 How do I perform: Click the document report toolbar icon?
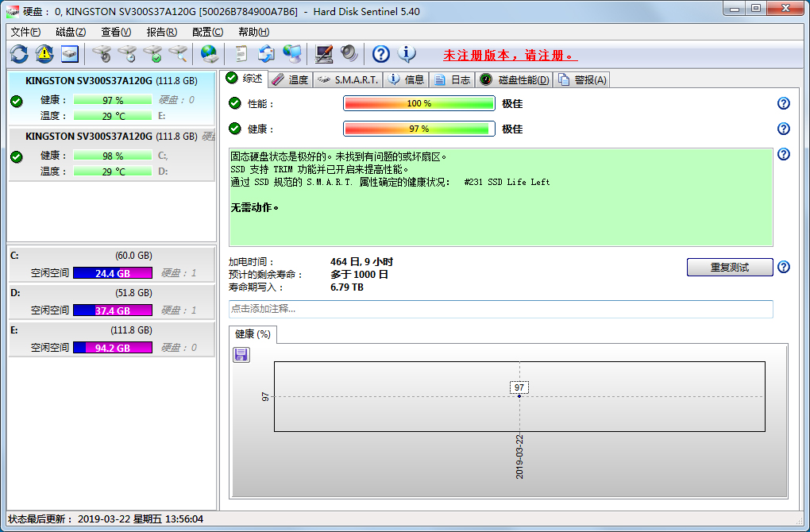pyautogui.click(x=241, y=54)
